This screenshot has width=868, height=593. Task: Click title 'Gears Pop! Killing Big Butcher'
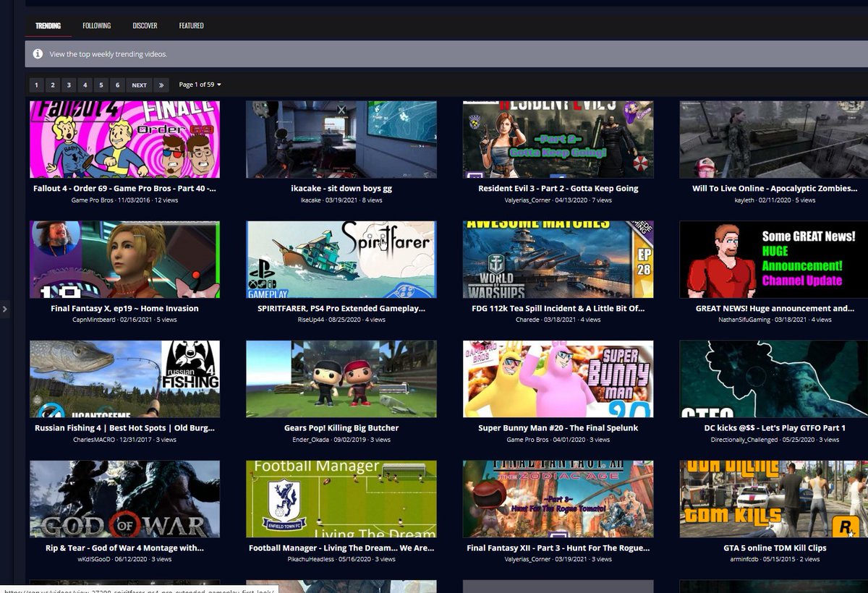[341, 428]
